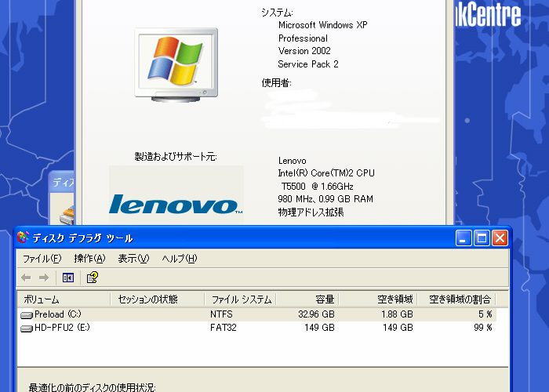Click the Disk Defragmenter title bar icon

point(23,238)
